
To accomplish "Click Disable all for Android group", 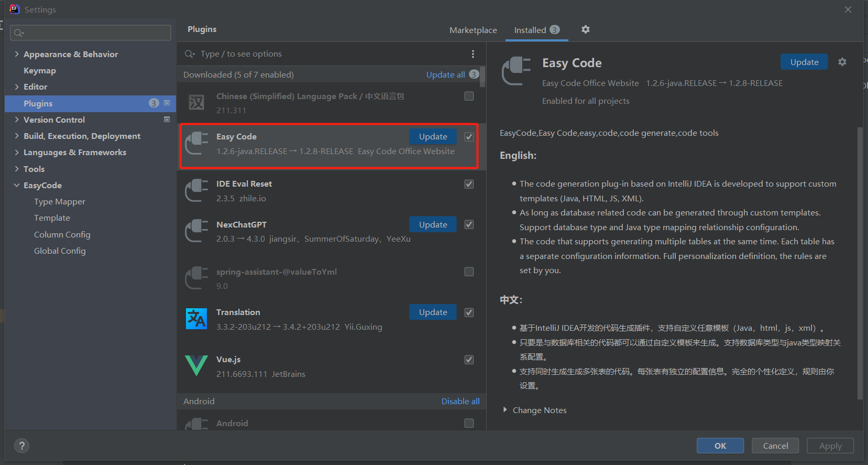I will [460, 401].
